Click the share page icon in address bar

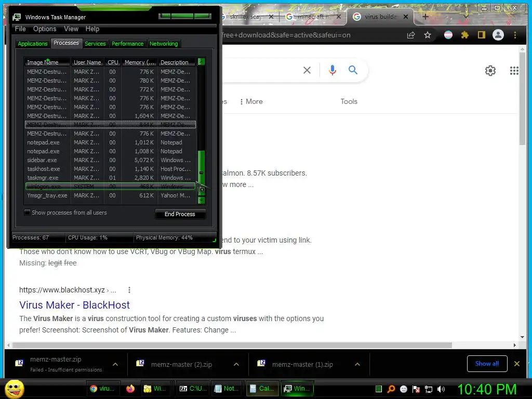pyautogui.click(x=411, y=35)
